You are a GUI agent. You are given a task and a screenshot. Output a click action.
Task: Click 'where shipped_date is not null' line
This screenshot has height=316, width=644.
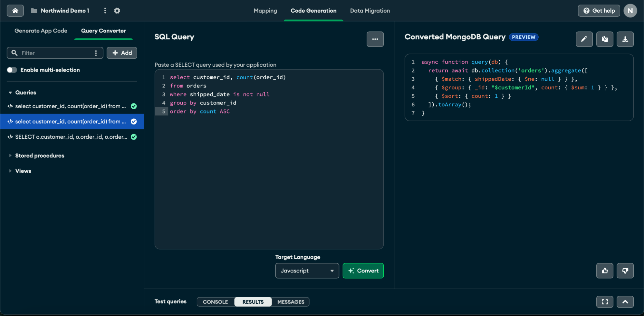pos(220,94)
